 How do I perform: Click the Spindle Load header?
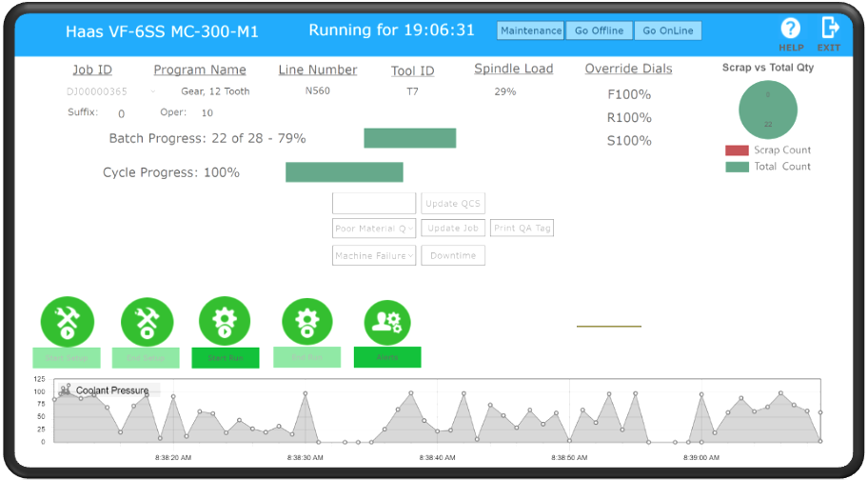(514, 69)
